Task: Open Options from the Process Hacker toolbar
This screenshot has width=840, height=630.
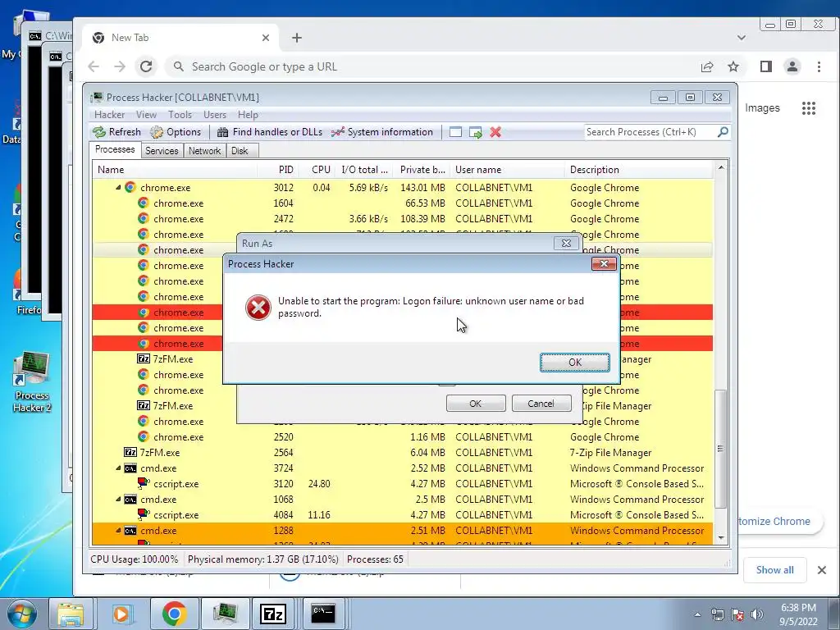Action: click(176, 132)
